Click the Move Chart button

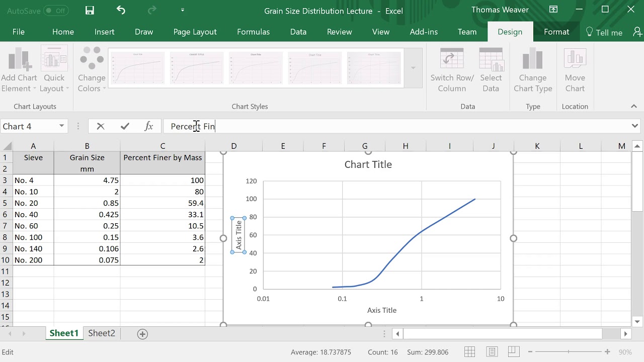pos(575,70)
